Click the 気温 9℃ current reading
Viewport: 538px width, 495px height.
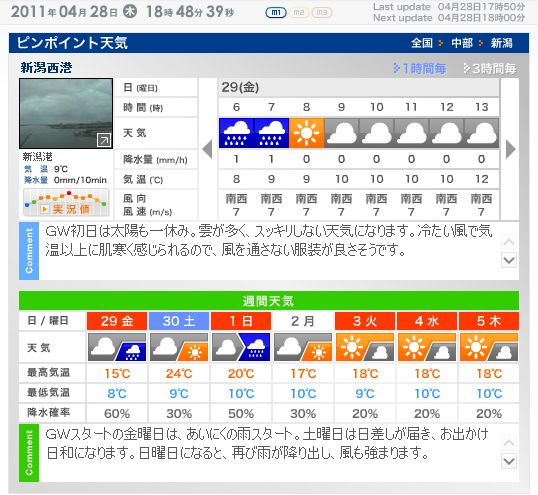click(x=46, y=169)
